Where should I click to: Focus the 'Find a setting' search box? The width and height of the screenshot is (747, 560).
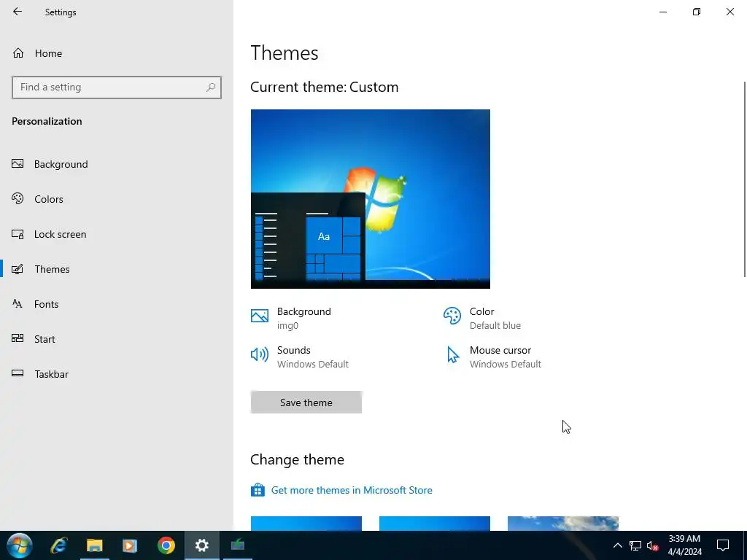click(117, 87)
